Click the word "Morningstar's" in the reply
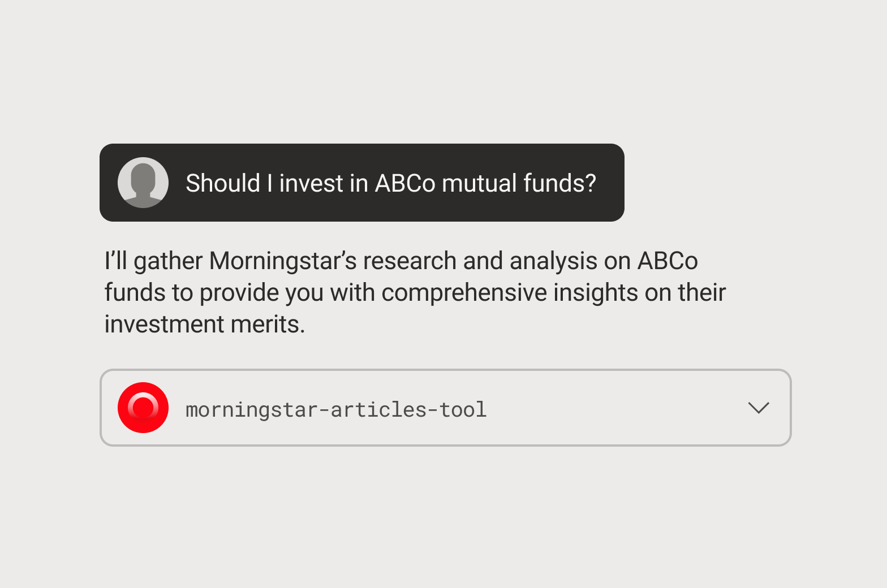 (x=283, y=261)
